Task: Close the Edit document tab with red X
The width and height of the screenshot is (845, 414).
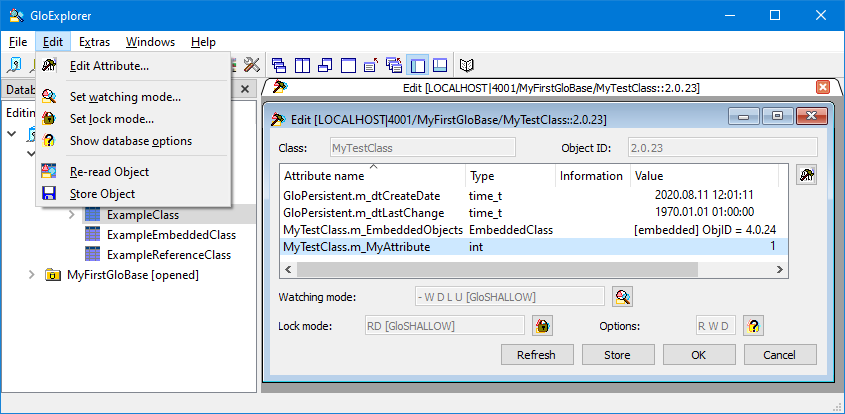Action: click(823, 87)
